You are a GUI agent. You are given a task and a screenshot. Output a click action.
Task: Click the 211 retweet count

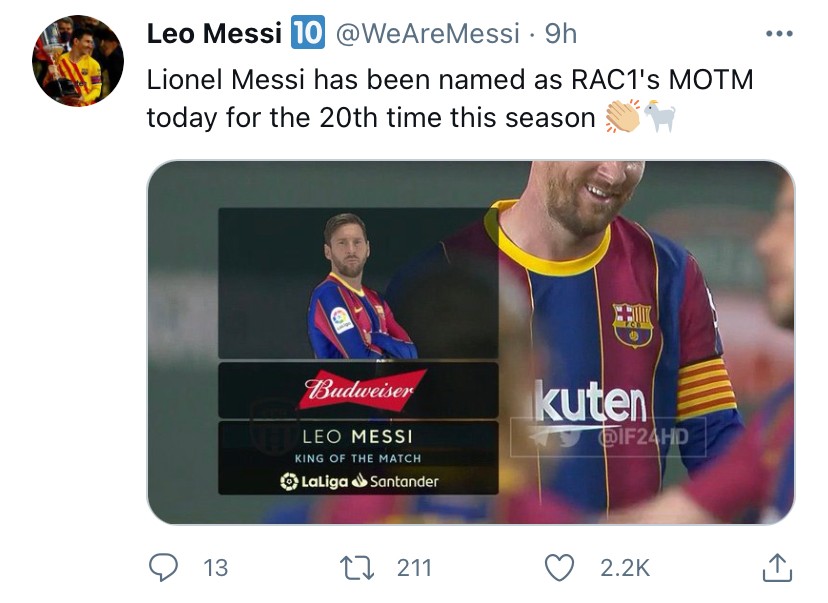[414, 568]
